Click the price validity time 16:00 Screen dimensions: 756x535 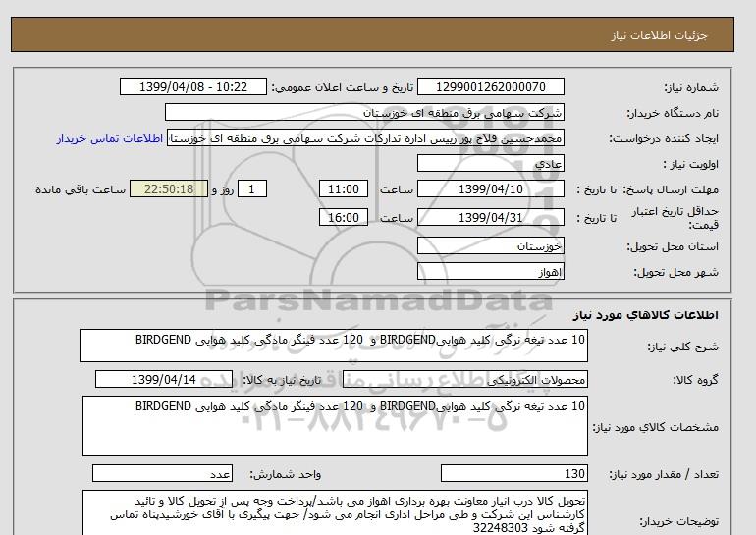344,217
